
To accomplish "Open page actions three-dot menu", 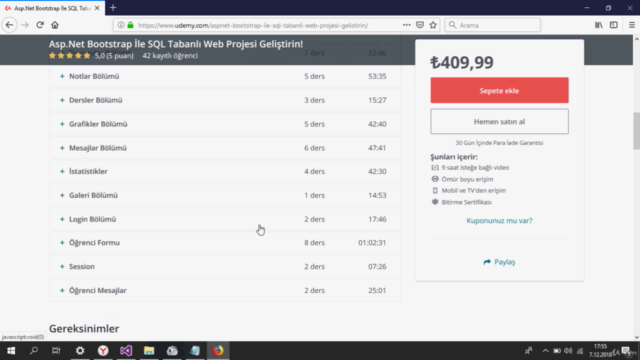I will [x=407, y=25].
